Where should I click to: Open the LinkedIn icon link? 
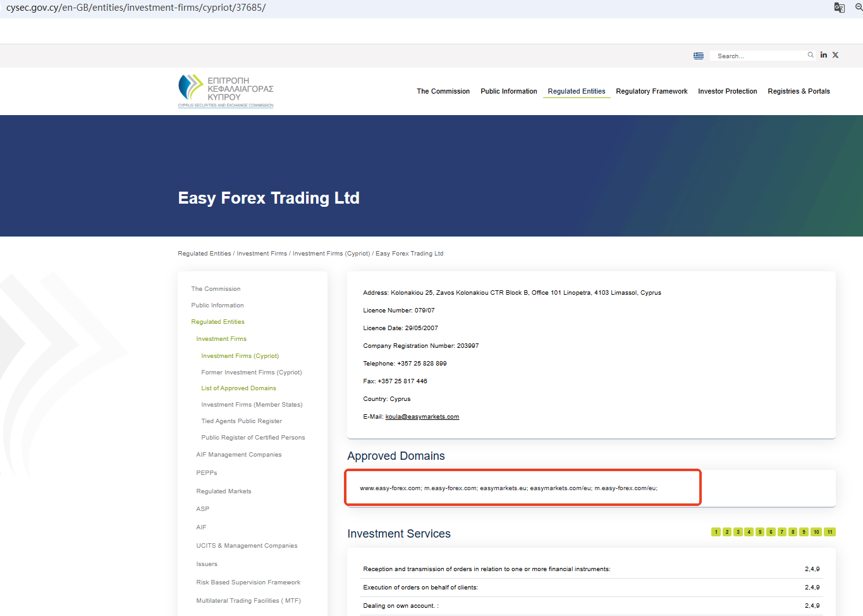[823, 55]
